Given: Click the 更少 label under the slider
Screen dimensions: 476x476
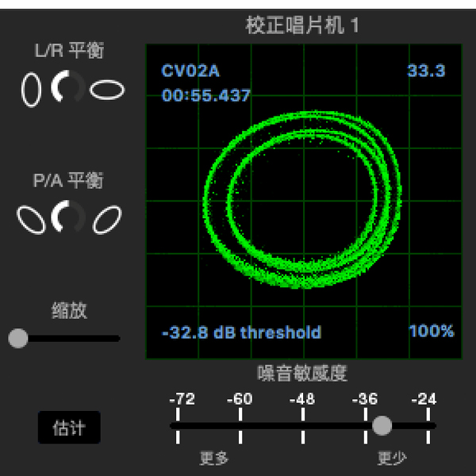Looking at the screenshot, I should click(391, 459).
